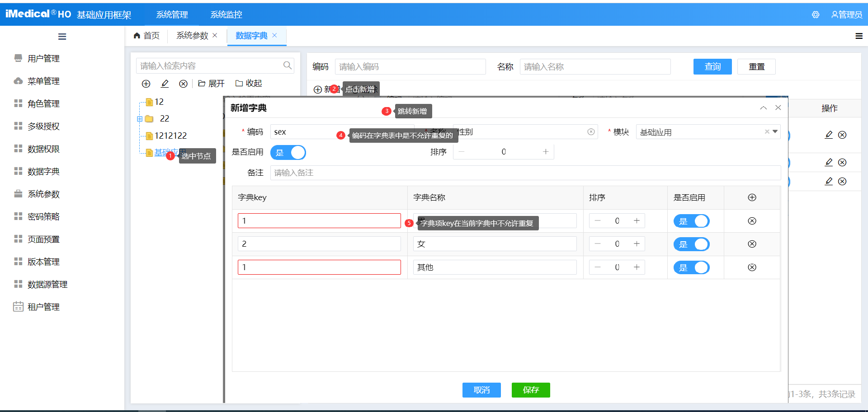Toggle enable switch for 其他 row
This screenshot has width=868, height=412.
point(691,267)
